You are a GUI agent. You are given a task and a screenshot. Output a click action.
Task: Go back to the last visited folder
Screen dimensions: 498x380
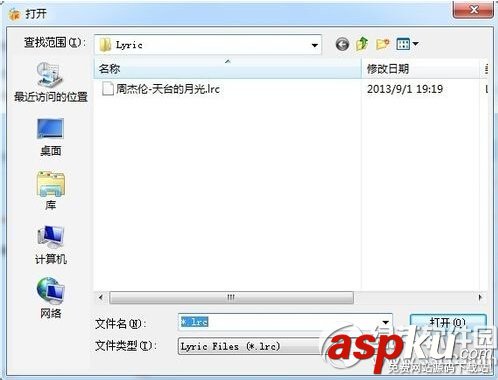pos(342,44)
